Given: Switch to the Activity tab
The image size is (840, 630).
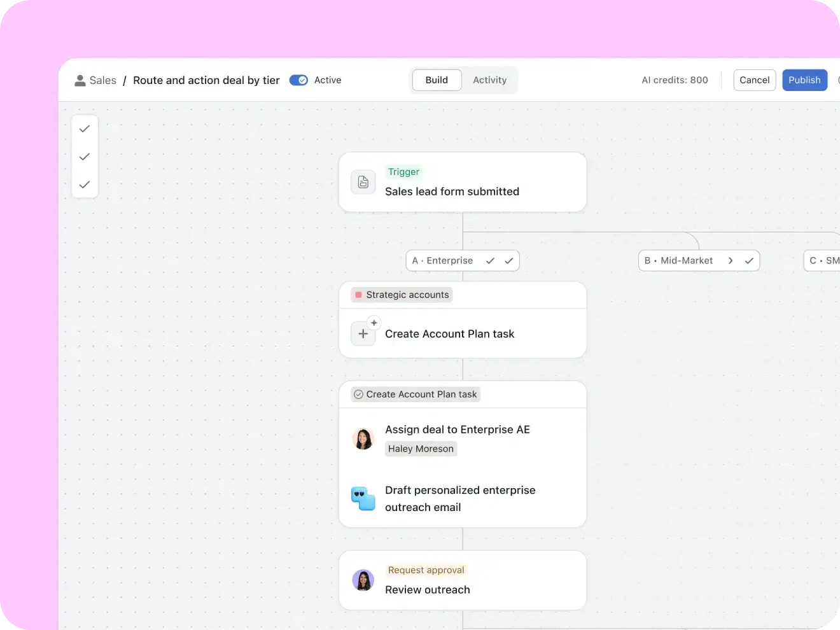Looking at the screenshot, I should 489,80.
